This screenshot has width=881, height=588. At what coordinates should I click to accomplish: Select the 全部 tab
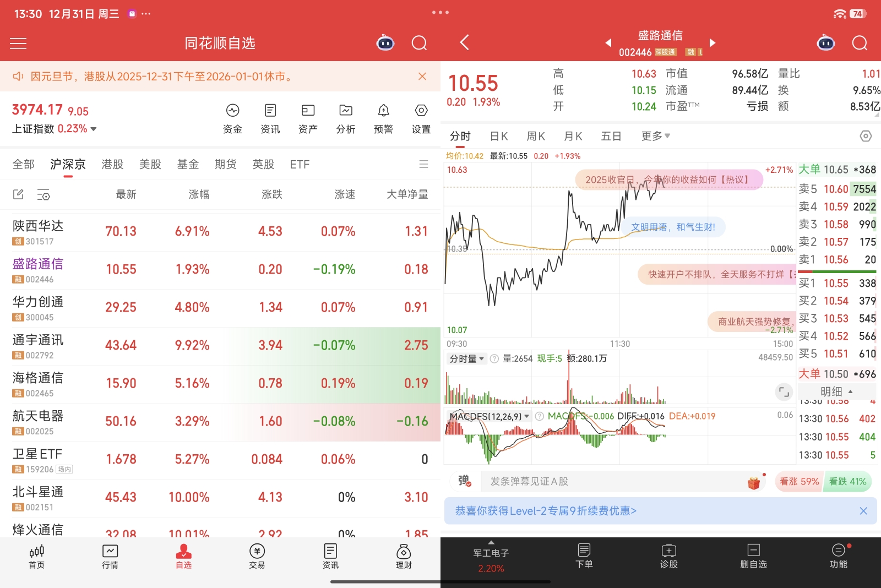pyautogui.click(x=23, y=164)
